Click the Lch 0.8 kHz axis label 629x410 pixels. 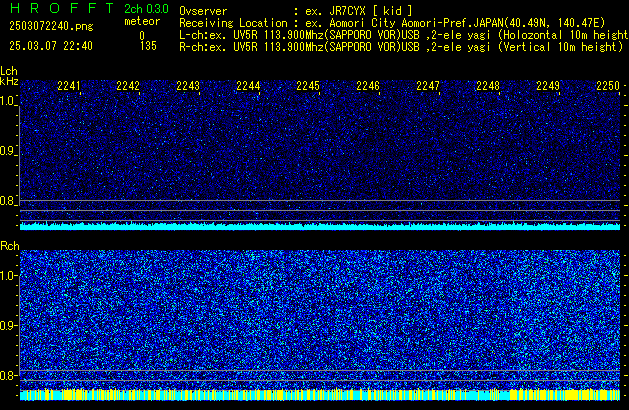(8, 201)
